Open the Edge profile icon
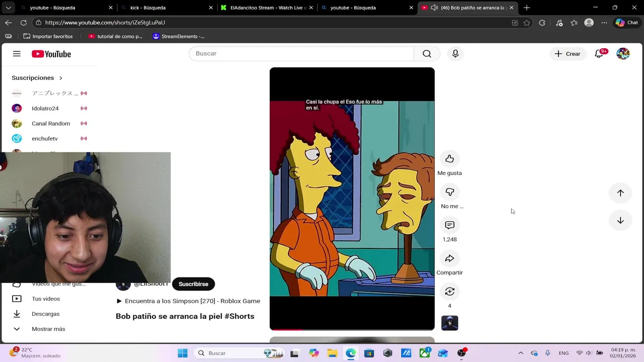 pos(589,23)
